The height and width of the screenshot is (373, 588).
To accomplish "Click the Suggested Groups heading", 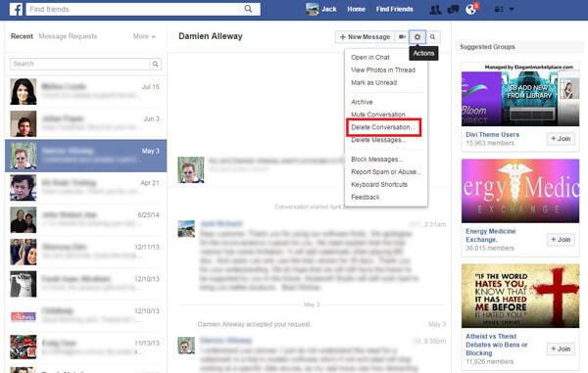I will 487,47.
